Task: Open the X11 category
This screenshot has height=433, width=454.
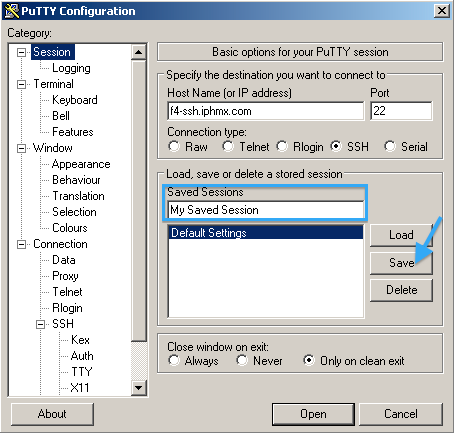Action: click(x=80, y=388)
